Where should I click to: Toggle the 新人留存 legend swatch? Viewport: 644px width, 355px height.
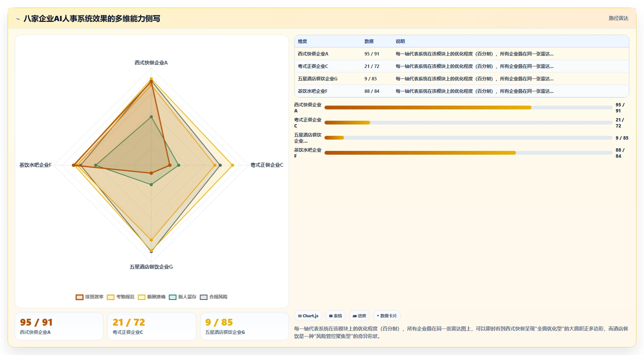click(x=173, y=297)
